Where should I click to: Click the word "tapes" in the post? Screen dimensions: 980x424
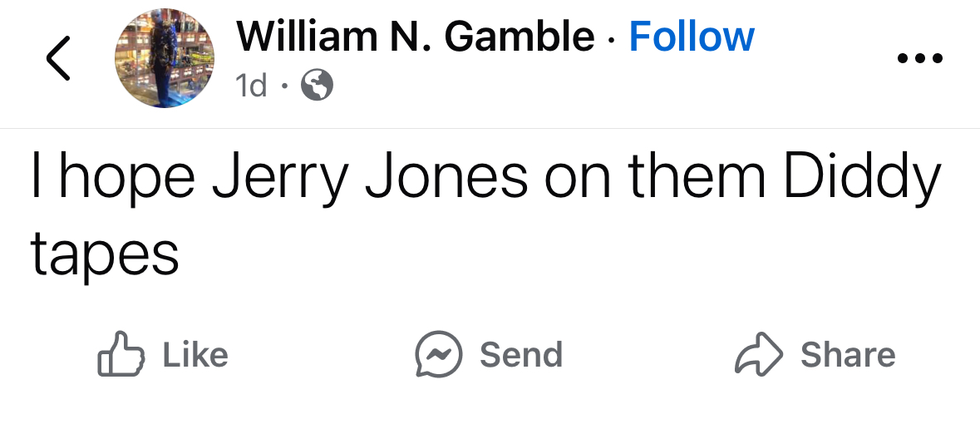pyautogui.click(x=105, y=254)
